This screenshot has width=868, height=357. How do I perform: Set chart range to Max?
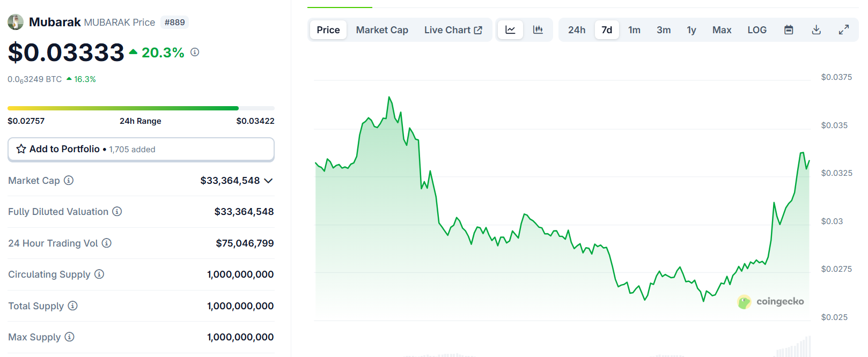coord(722,30)
